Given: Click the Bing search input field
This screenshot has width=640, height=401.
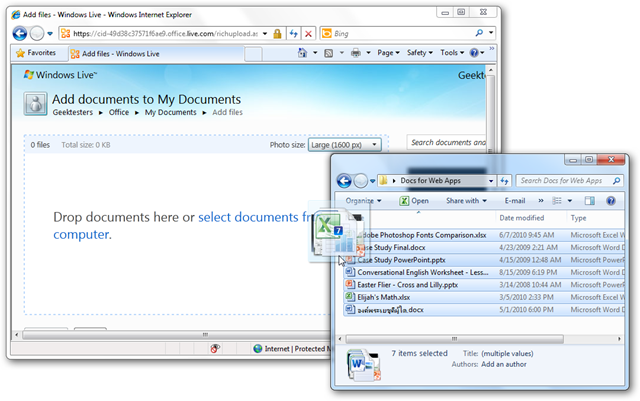Looking at the screenshot, I should (x=402, y=33).
